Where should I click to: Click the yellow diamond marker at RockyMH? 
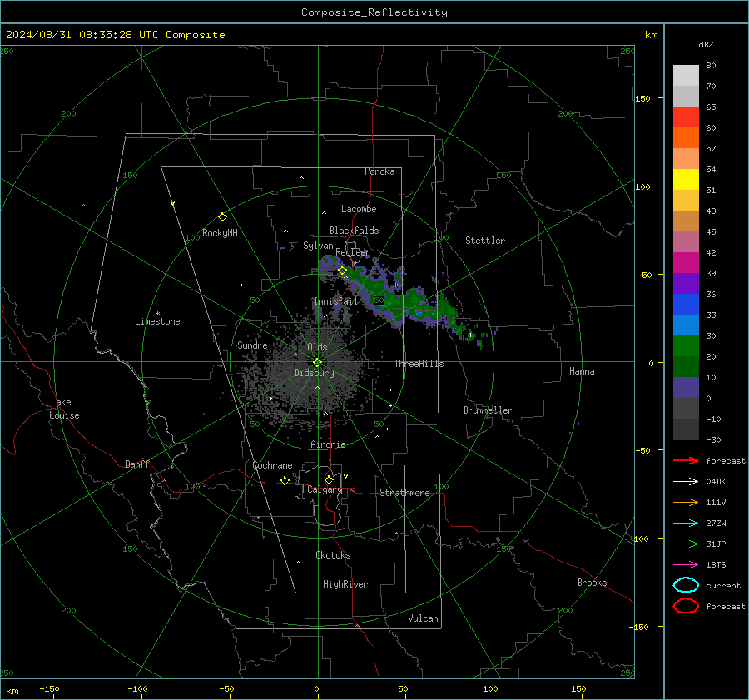(x=222, y=217)
